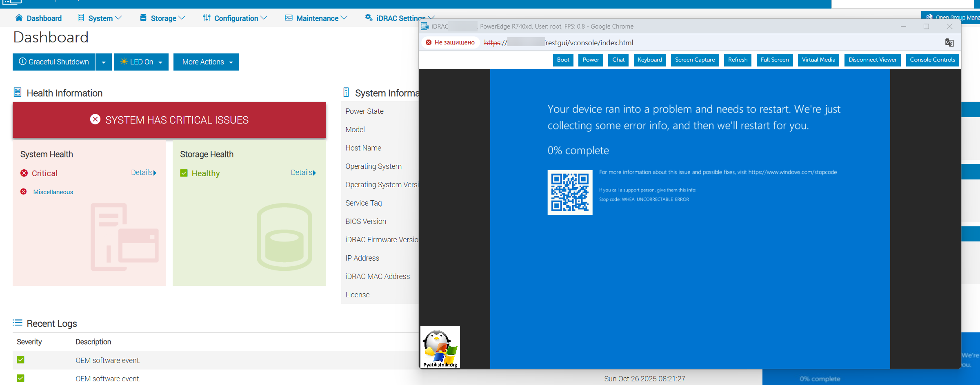Expand the Graceful Shutdown dropdown arrow
The width and height of the screenshot is (980, 385).
coord(104,62)
